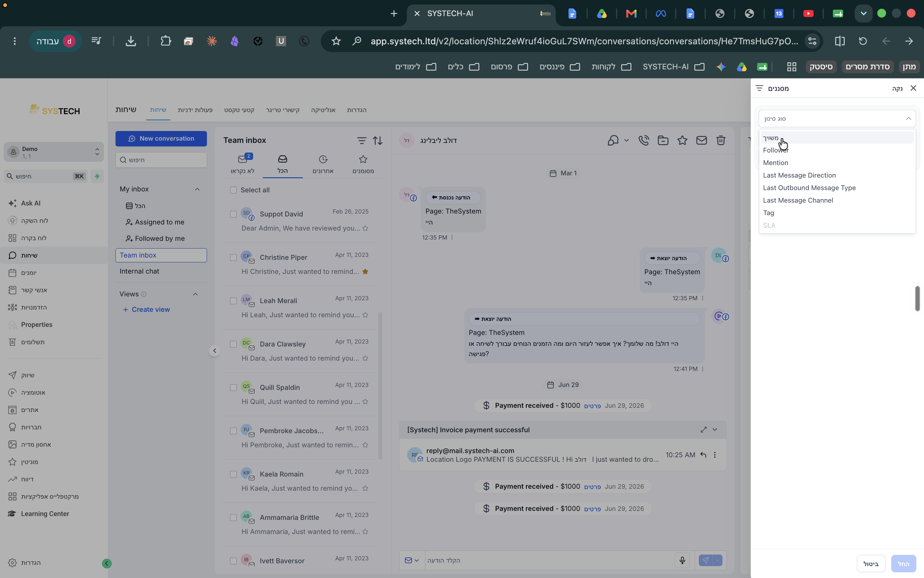
Task: Check the Dara Clawsley conversation checkbox
Action: click(x=233, y=344)
